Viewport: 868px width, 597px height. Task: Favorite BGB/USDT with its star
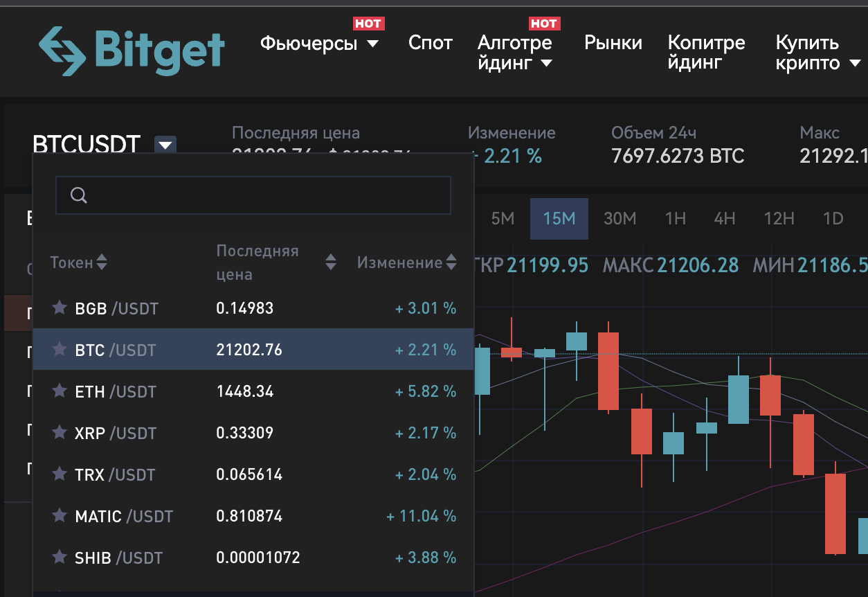tap(60, 308)
